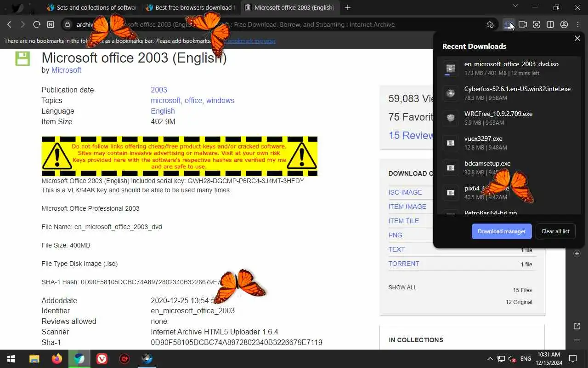The height and width of the screenshot is (368, 588).
Task: Open bdcamsetup.exe download entry
Action: [x=509, y=167]
